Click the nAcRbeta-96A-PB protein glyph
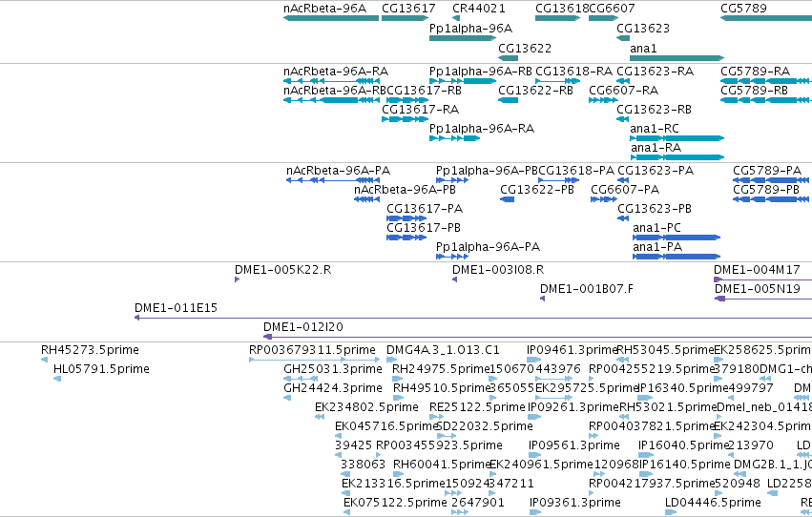The height and width of the screenshot is (517, 812). (x=366, y=199)
